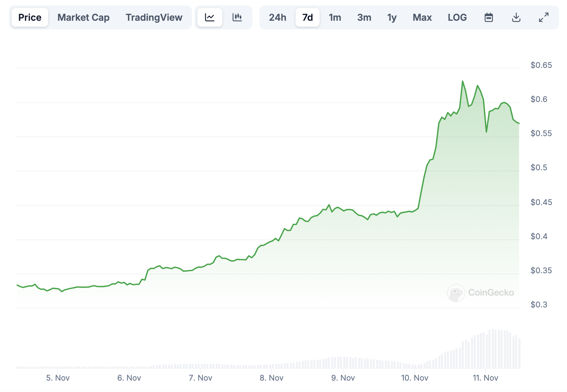The height and width of the screenshot is (392, 567).
Task: Switch to the Market Cap tab
Action: (x=84, y=17)
